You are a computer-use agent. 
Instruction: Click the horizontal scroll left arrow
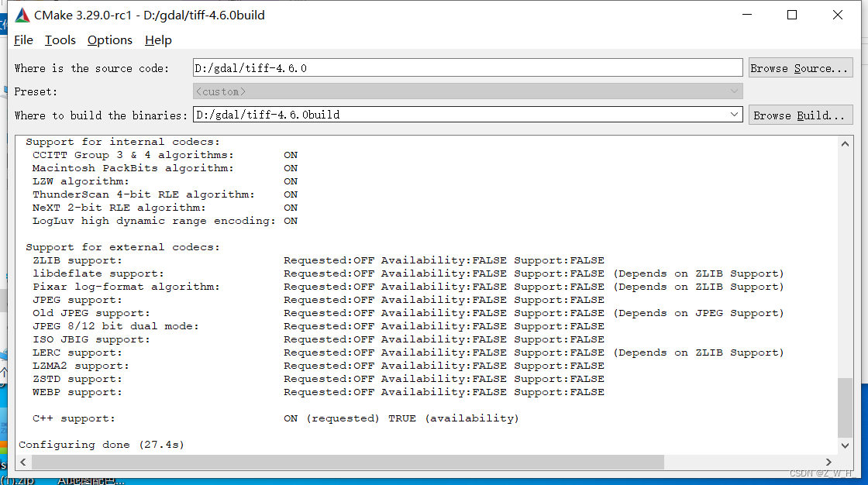(x=22, y=462)
